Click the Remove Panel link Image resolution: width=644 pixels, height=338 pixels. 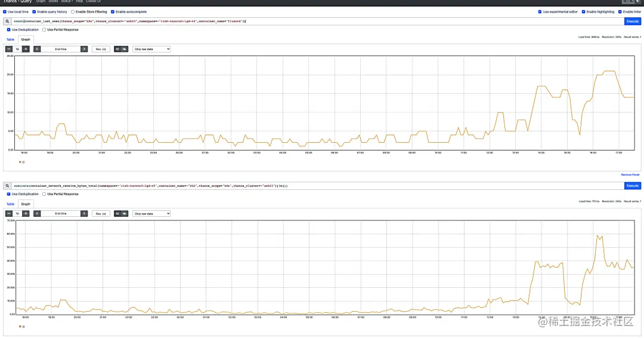(x=630, y=175)
